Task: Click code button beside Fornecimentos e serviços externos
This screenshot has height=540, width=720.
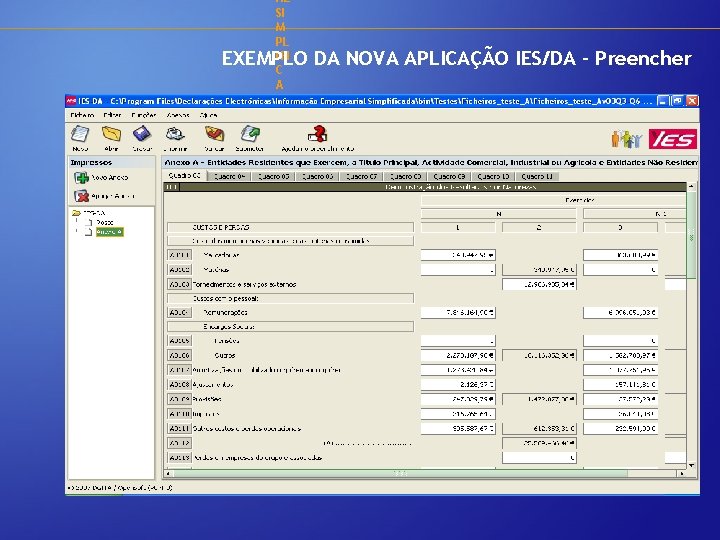Action: pos(179,284)
